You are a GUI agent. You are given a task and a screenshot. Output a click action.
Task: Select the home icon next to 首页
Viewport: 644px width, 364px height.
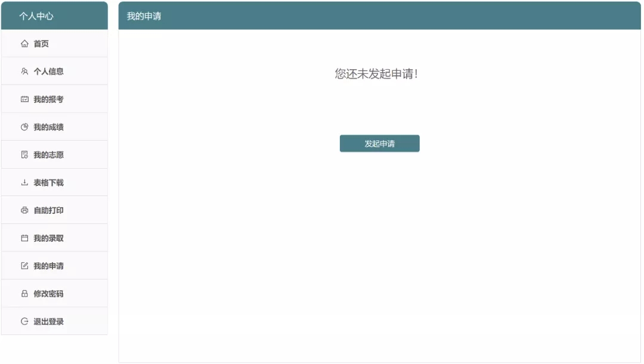click(x=24, y=43)
